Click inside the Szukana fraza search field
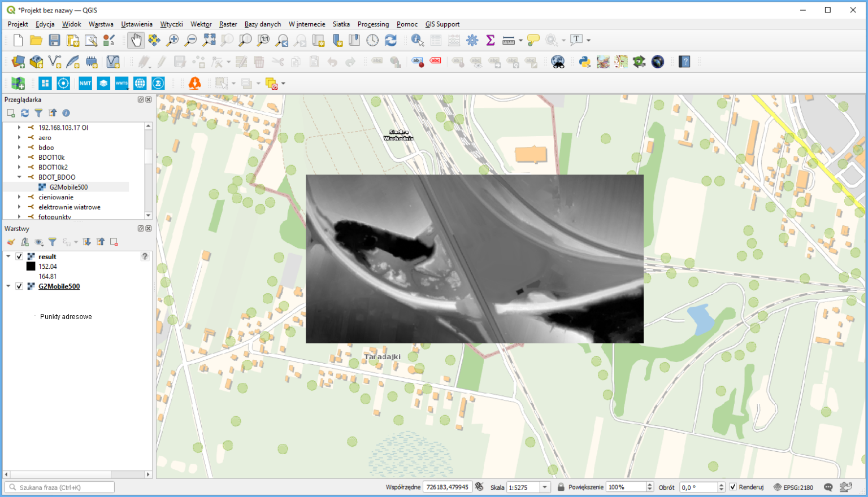The width and height of the screenshot is (868, 497). (59, 486)
